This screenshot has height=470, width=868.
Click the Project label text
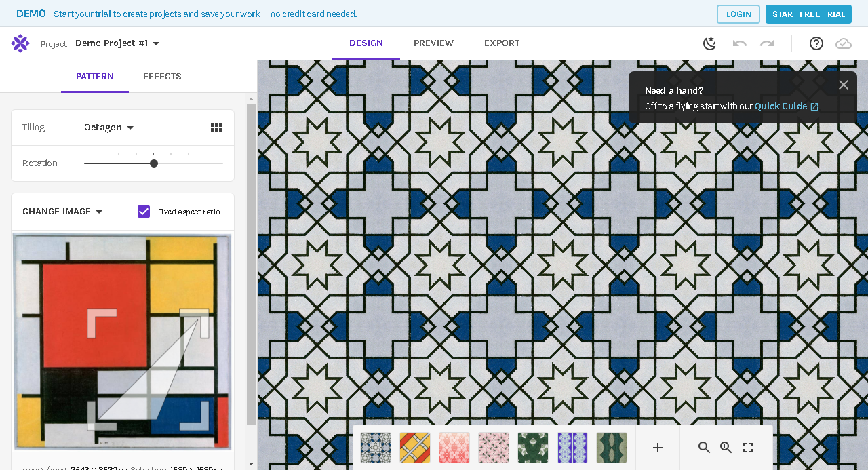coord(54,44)
